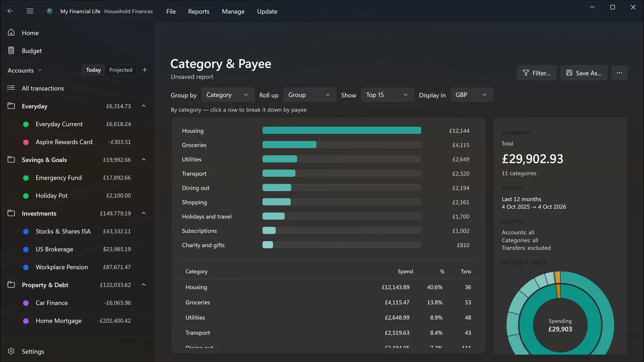644x362 pixels.
Task: Select Today balance view
Action: [x=93, y=70]
